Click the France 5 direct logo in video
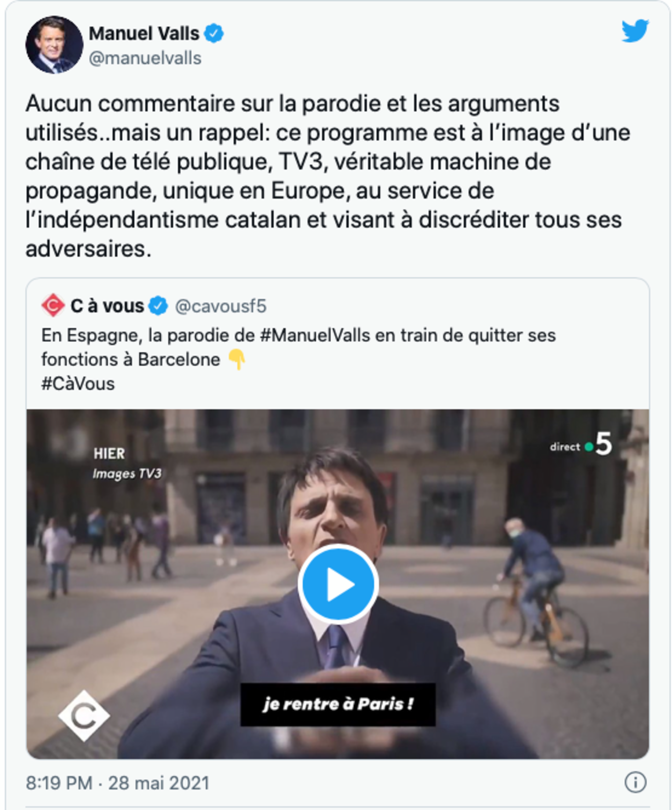Screen dimensions: 672x810 [x=581, y=444]
